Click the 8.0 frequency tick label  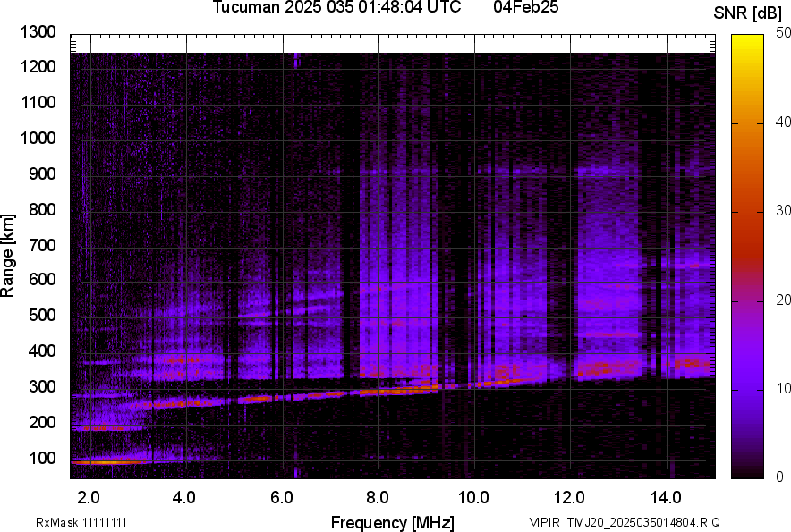click(378, 497)
